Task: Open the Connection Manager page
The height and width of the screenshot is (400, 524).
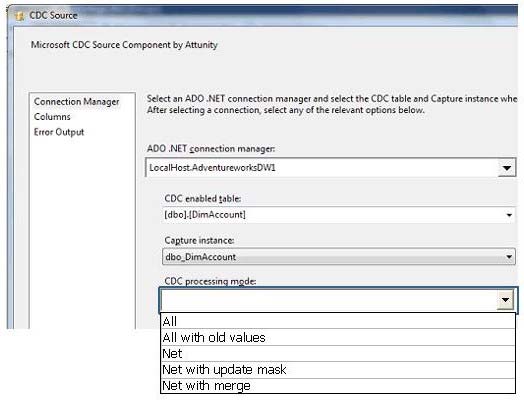Action: 77,102
